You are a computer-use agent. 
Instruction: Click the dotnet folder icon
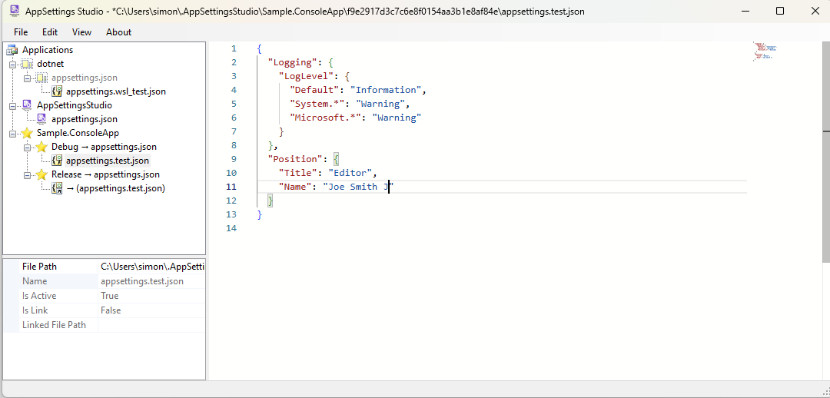tap(27, 64)
